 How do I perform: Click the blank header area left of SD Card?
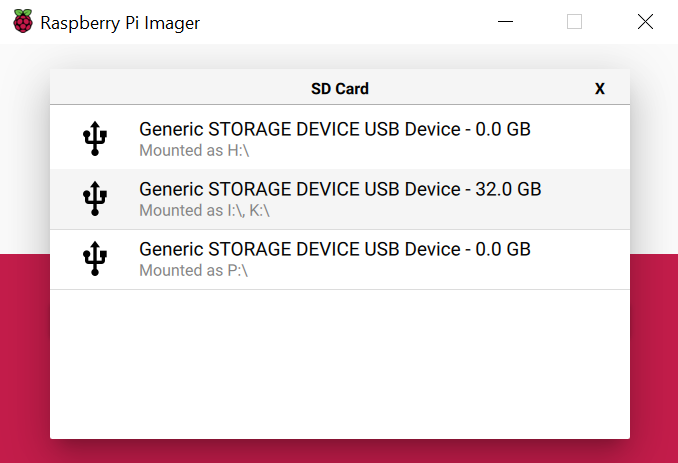[x=179, y=87]
